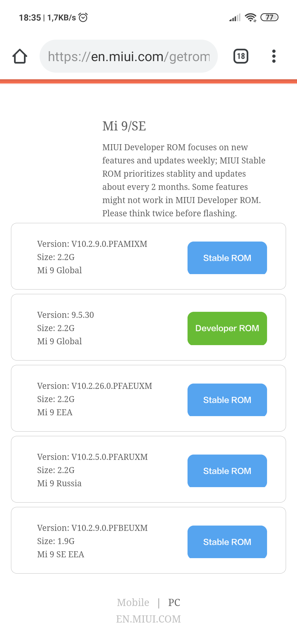Focus the en.miui.com address bar
Viewport: 297px width, 644px height.
point(129,56)
